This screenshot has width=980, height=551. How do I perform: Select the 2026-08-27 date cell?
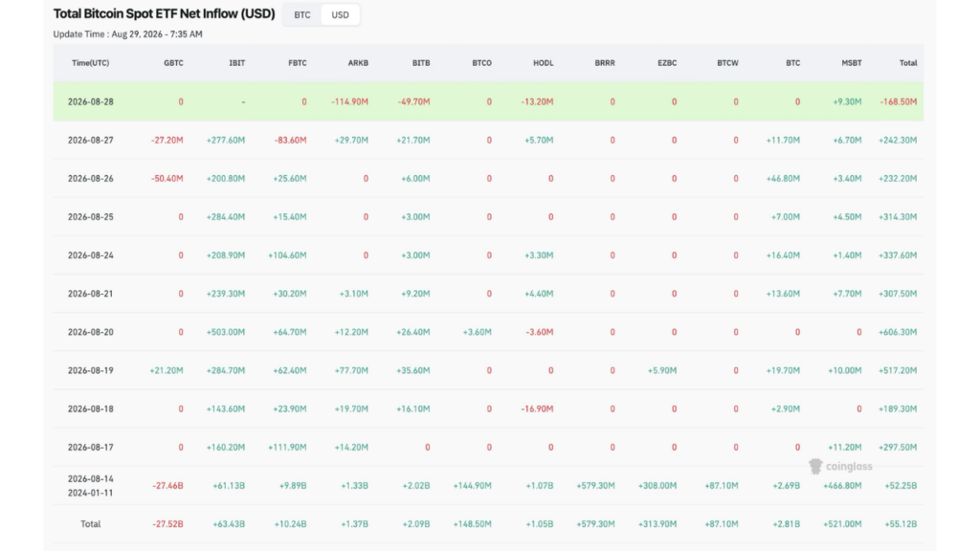pos(91,141)
